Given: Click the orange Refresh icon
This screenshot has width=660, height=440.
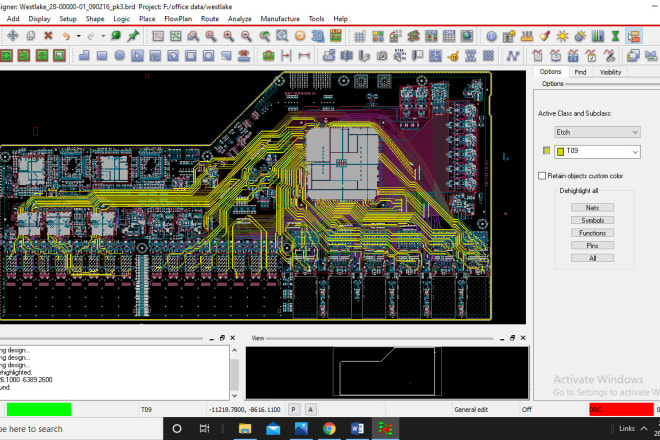Looking at the screenshot, I should click(300, 36).
